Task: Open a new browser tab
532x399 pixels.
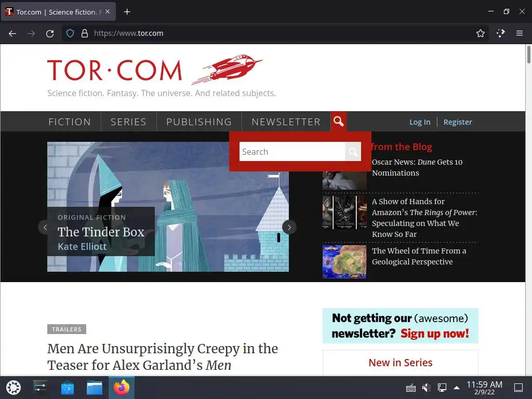Action: pos(127,12)
